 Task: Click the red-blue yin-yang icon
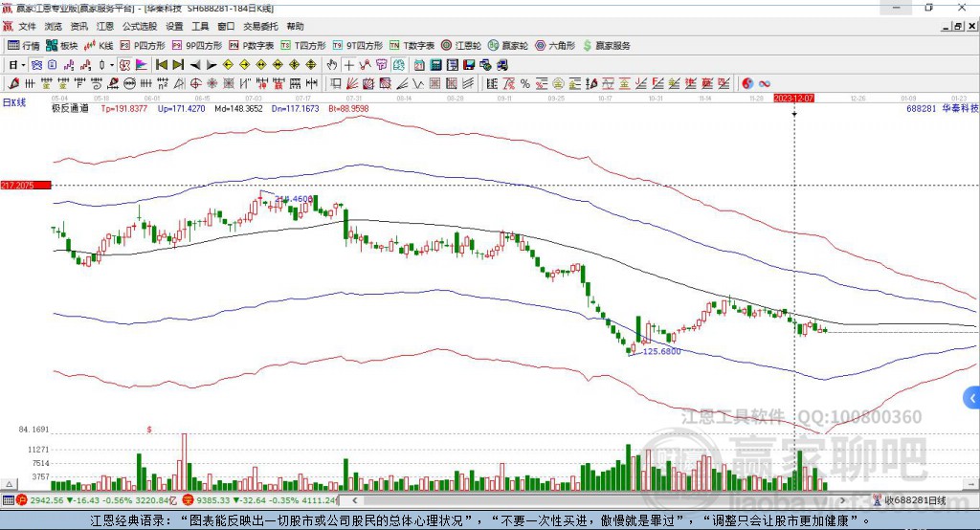pos(747,84)
